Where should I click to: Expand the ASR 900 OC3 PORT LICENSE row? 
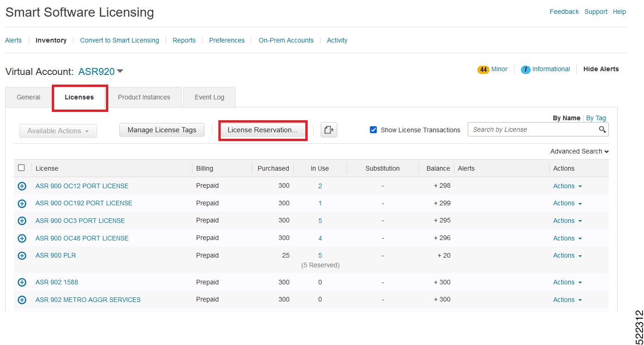pyautogui.click(x=22, y=221)
